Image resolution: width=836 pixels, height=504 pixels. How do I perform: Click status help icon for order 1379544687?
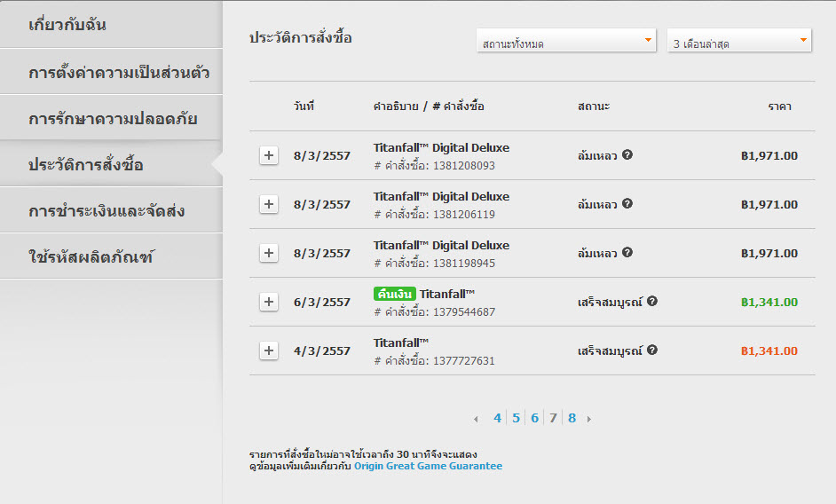click(652, 302)
